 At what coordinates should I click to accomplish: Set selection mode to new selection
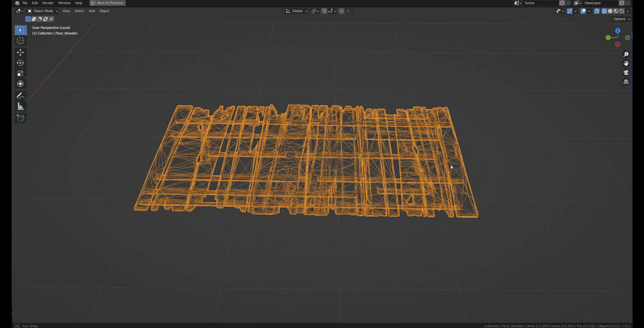(28, 19)
